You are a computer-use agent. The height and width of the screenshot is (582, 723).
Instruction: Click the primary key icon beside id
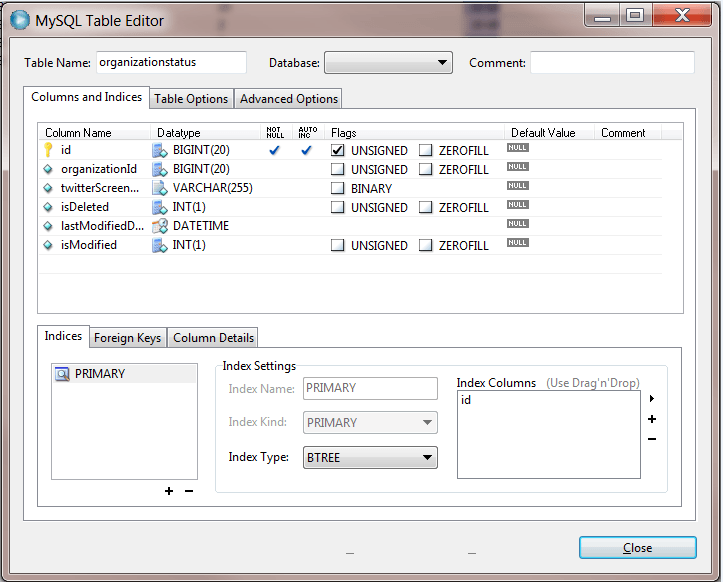click(48, 150)
